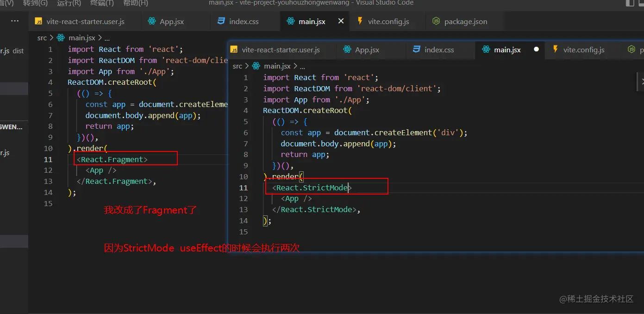Select main.jsx tab in back window
This screenshot has width=644, height=314.
click(311, 21)
